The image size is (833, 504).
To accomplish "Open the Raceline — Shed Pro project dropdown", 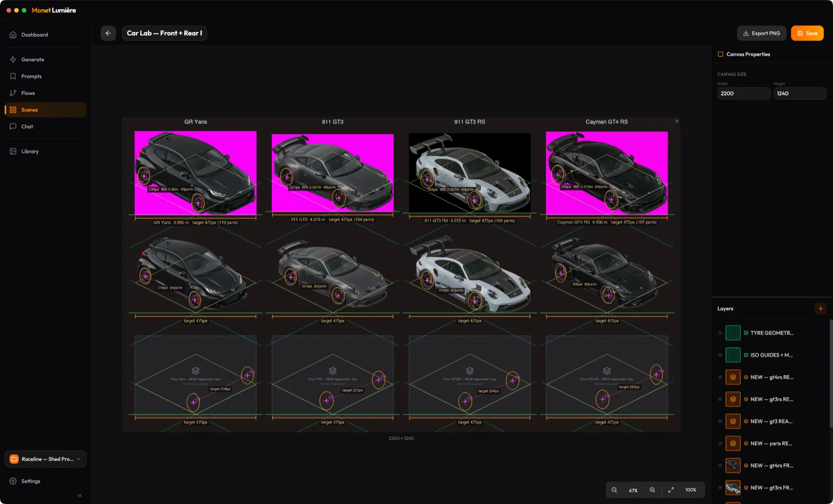I will click(x=46, y=459).
